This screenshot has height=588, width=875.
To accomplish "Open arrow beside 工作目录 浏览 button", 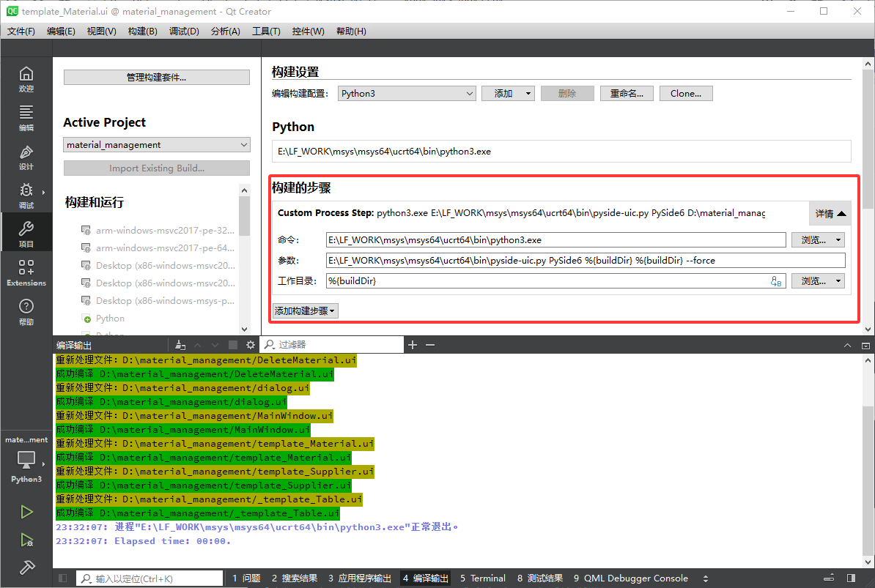I will click(x=838, y=281).
